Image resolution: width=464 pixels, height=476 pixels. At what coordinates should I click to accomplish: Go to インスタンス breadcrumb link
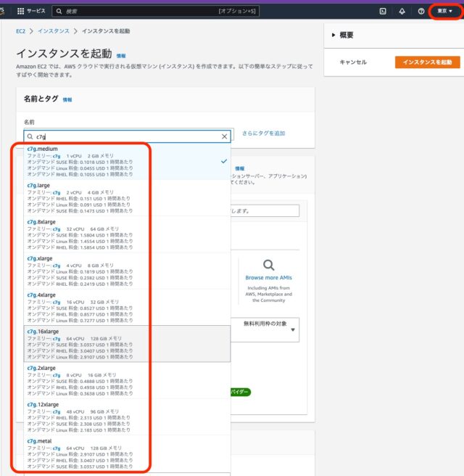coord(54,31)
